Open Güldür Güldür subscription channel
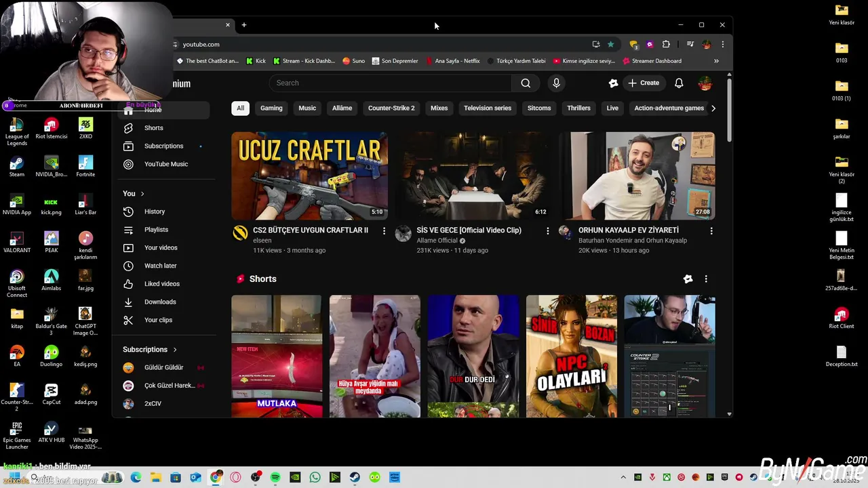The height and width of the screenshot is (488, 868). (x=163, y=367)
